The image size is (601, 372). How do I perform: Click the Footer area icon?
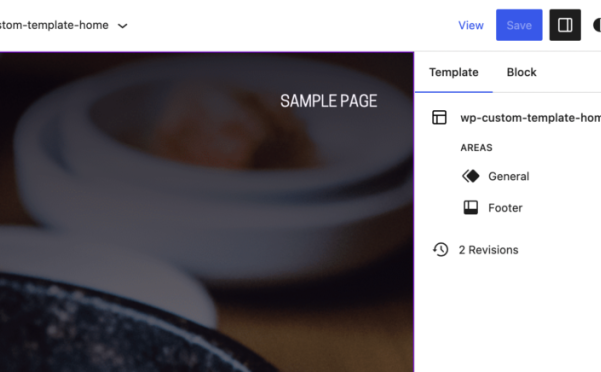[471, 208]
